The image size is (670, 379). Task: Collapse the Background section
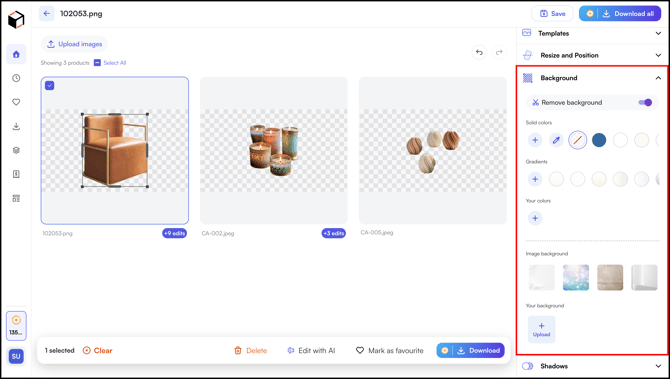coord(658,78)
